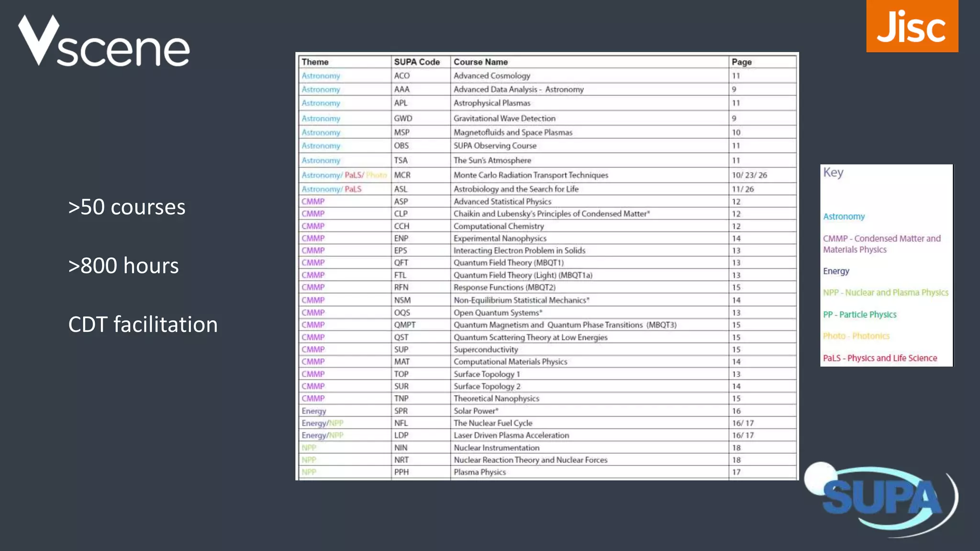Select the Advanced Cosmology course row
Screen dimensions: 980x551
491,76
